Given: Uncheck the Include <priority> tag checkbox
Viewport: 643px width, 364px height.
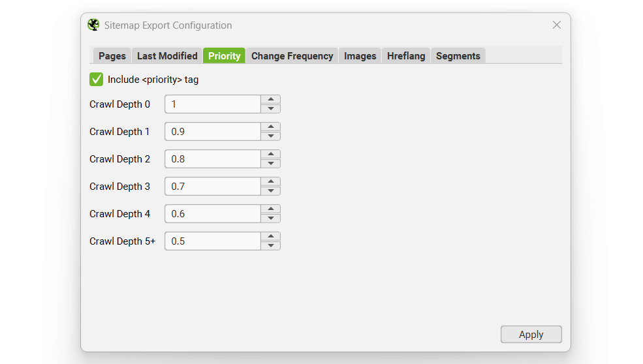Looking at the screenshot, I should (97, 79).
